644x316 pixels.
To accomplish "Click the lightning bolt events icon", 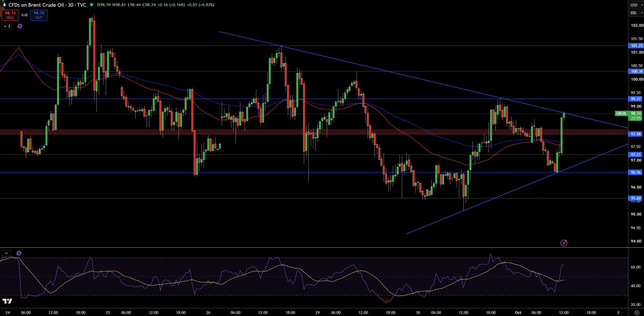I will (x=564, y=243).
